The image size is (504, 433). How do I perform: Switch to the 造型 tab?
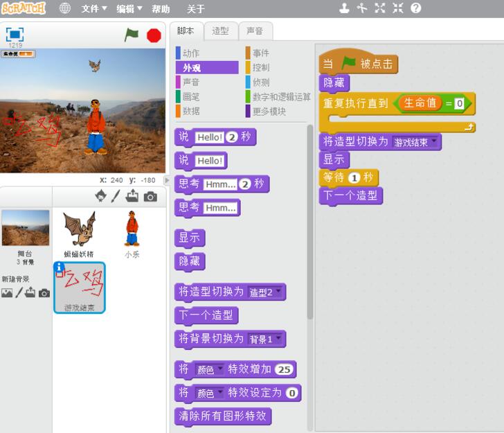click(x=220, y=31)
